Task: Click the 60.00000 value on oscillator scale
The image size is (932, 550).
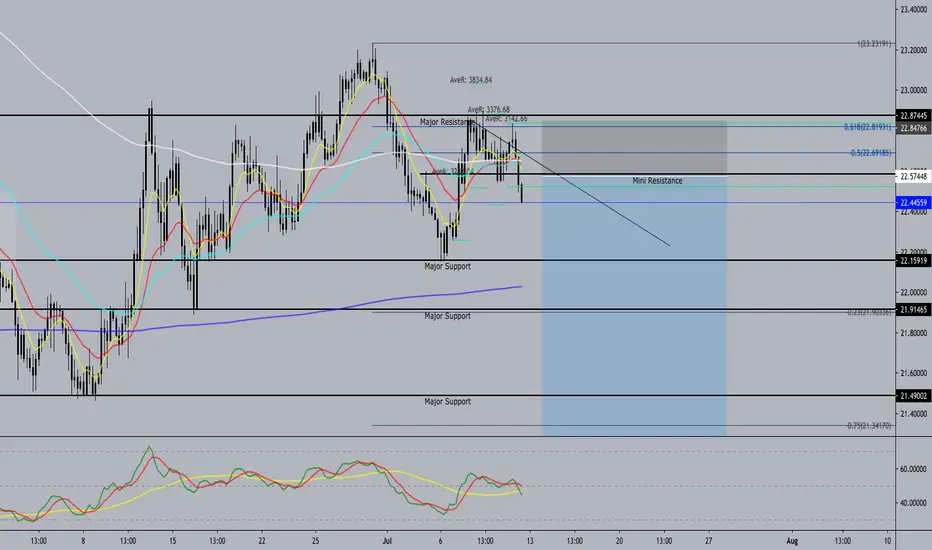Action: (914, 469)
